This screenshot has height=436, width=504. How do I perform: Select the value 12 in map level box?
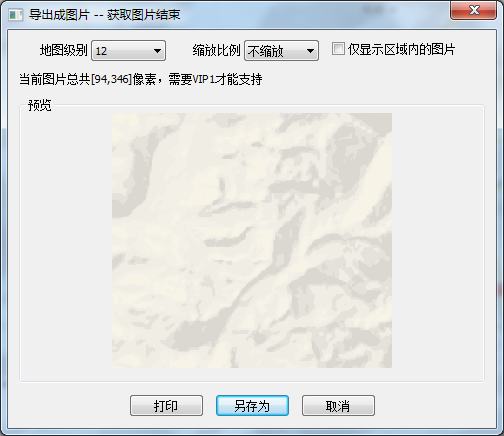tap(101, 51)
